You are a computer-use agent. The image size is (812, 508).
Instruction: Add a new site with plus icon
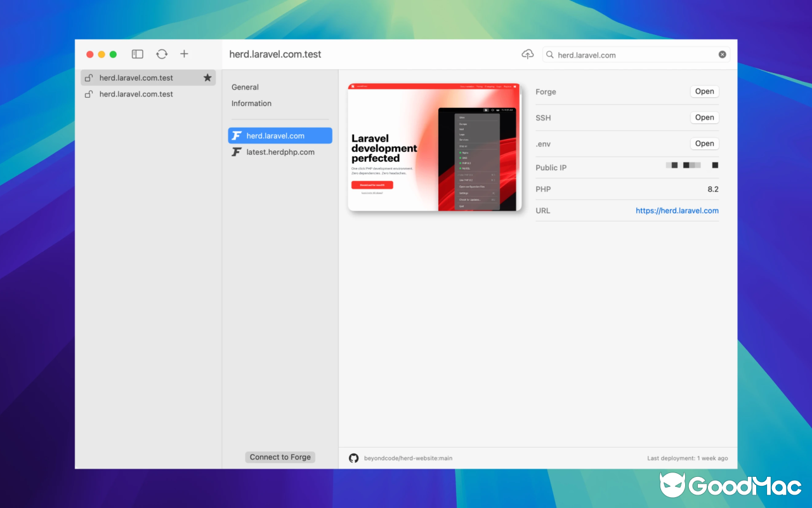[x=184, y=55]
